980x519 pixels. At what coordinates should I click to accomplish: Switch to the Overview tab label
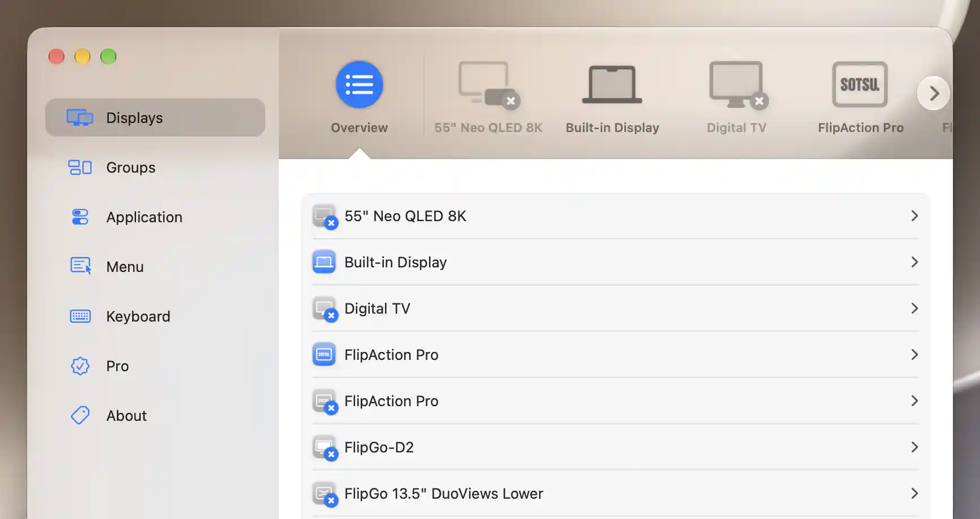pyautogui.click(x=359, y=128)
